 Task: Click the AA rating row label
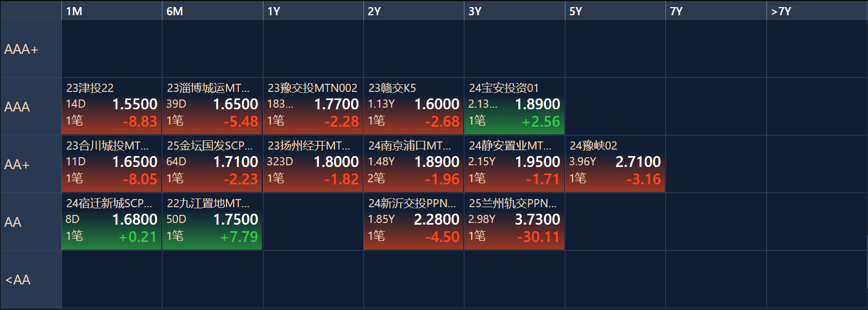(30, 222)
